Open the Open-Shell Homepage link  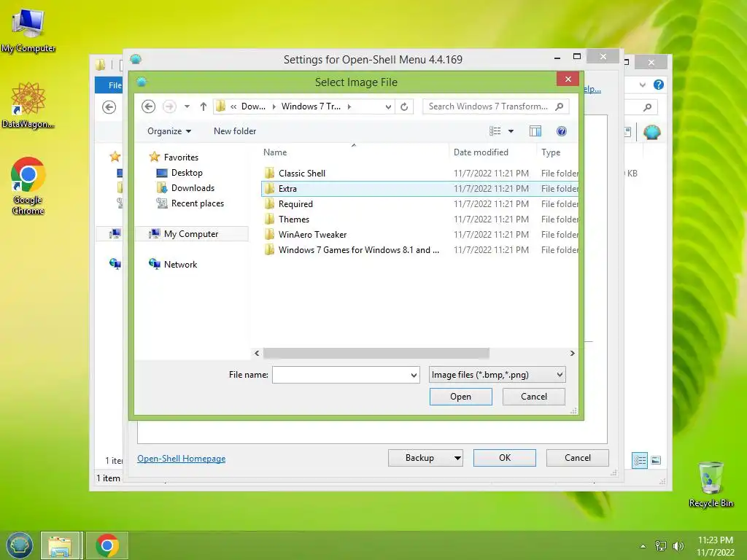tap(182, 459)
